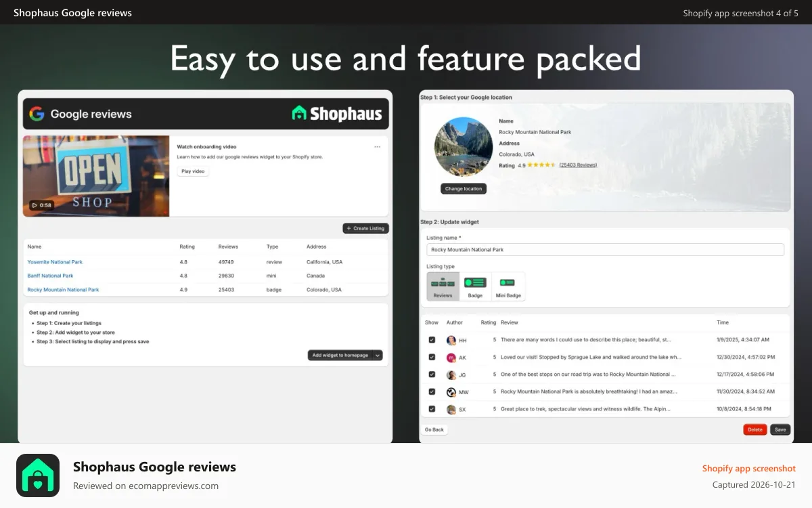Expand the Add widget dropdown arrow
This screenshot has height=508, width=812.
click(378, 355)
